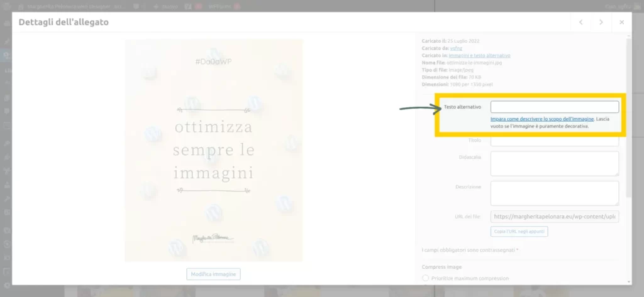
Task: Open the site name item in admin toolbar
Action: click(x=72, y=6)
